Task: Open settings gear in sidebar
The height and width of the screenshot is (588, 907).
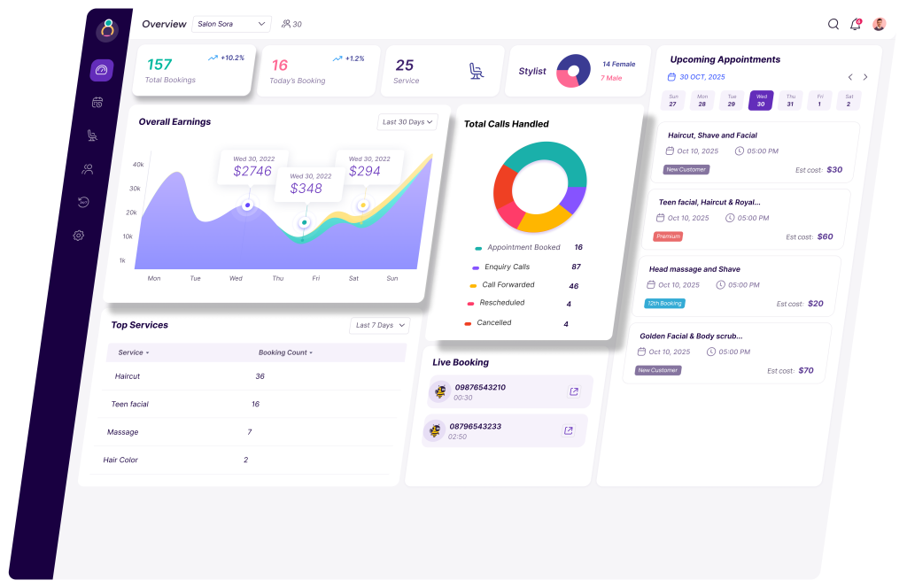Action: pyautogui.click(x=79, y=236)
